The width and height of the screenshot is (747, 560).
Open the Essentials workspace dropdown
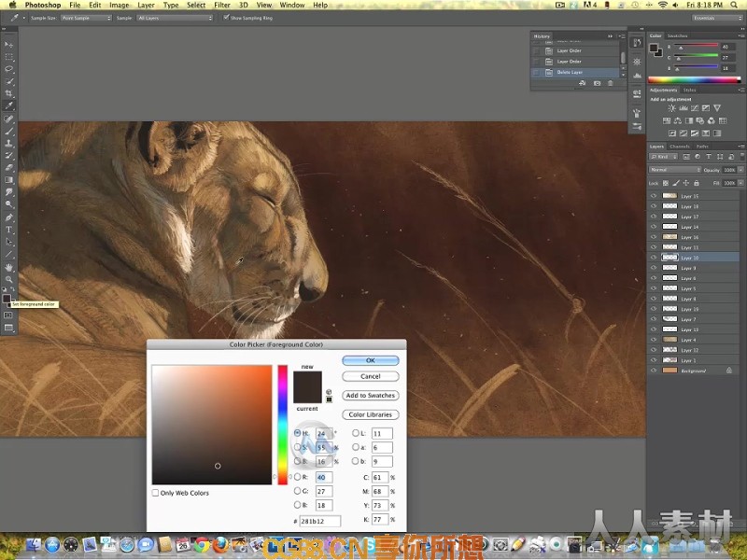[717, 18]
